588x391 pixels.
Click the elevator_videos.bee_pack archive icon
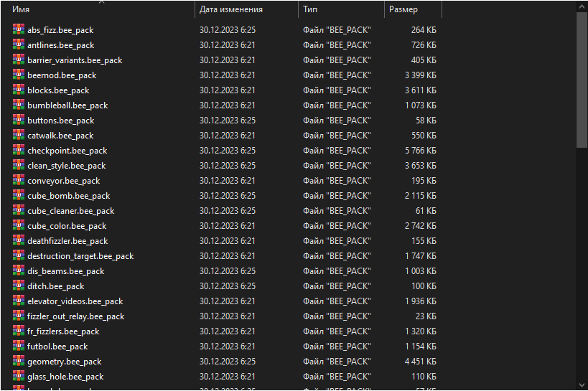click(19, 301)
